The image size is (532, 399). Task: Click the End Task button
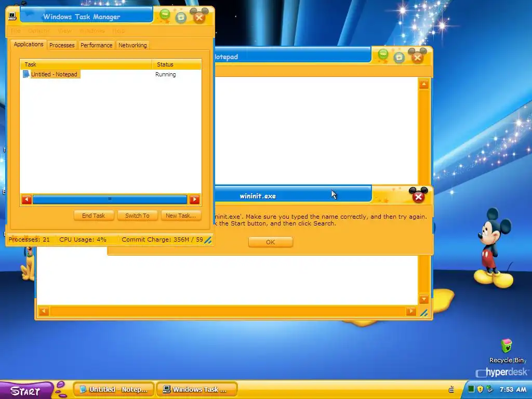[94, 216]
